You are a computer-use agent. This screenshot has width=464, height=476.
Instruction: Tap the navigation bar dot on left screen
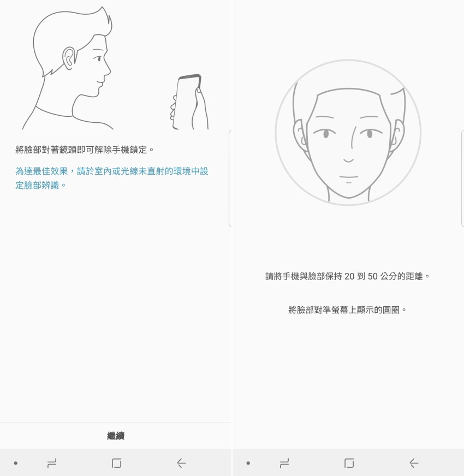(16, 463)
